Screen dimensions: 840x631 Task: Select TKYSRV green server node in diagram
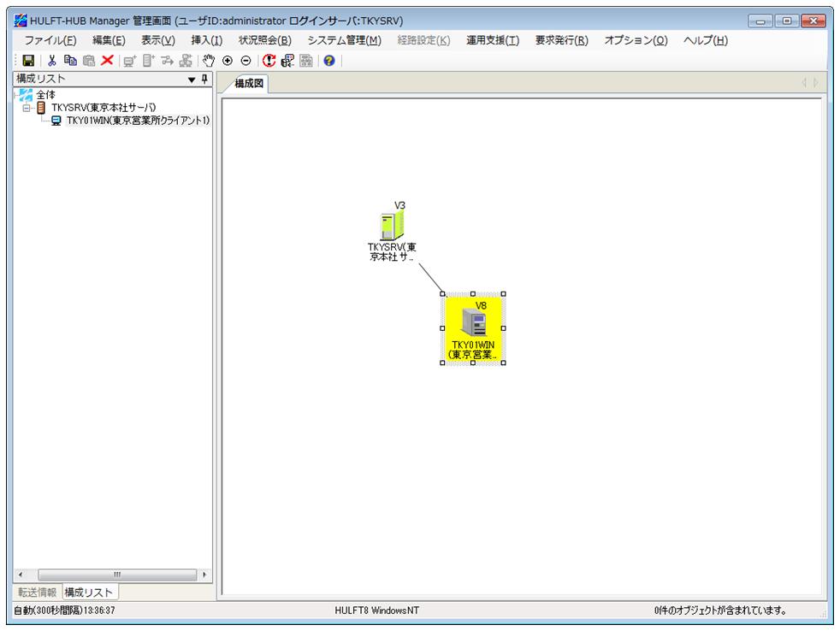[392, 226]
